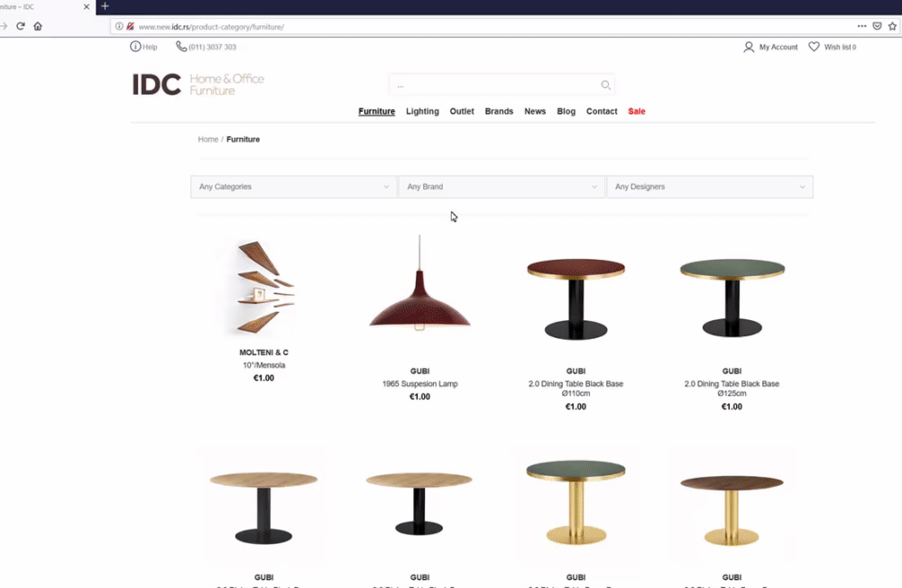Click the Wish list 0 link text
Image resolution: width=902 pixels, height=588 pixels.
pos(840,47)
